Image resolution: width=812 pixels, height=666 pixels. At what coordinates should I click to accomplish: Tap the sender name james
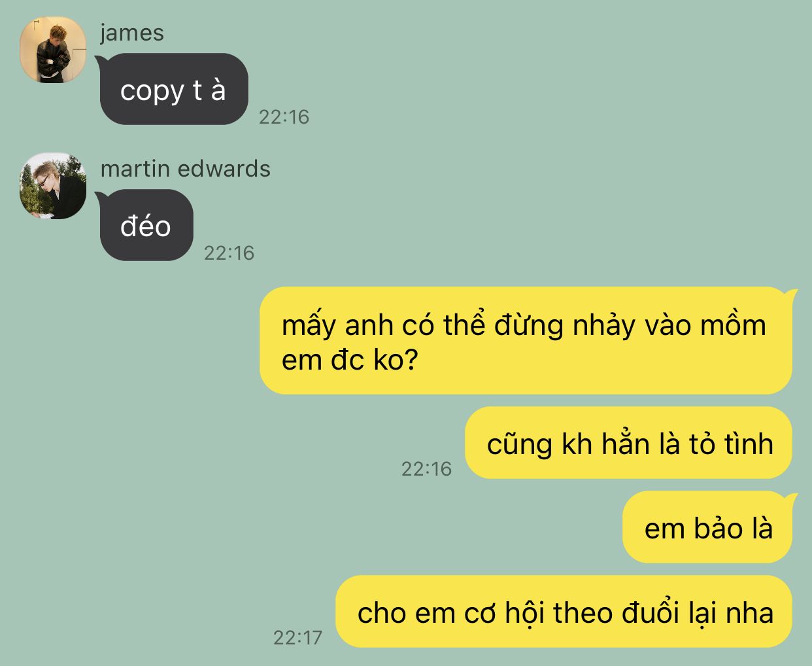coord(132,33)
